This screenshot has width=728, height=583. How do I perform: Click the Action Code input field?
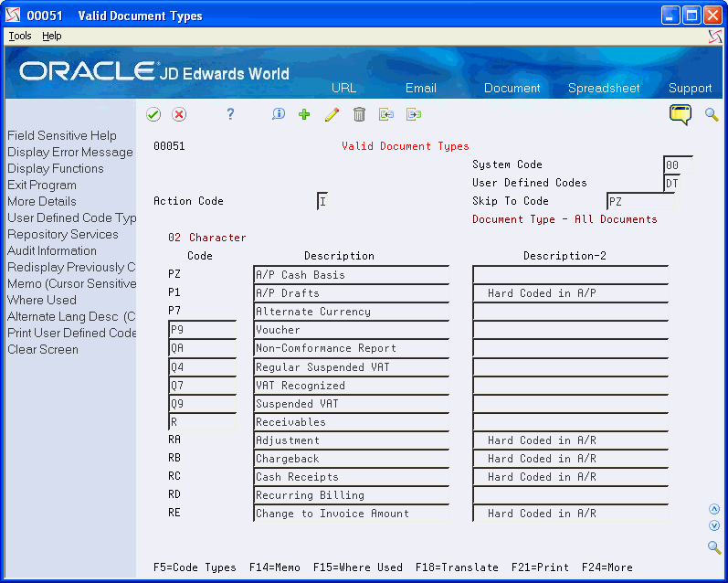[x=322, y=202]
